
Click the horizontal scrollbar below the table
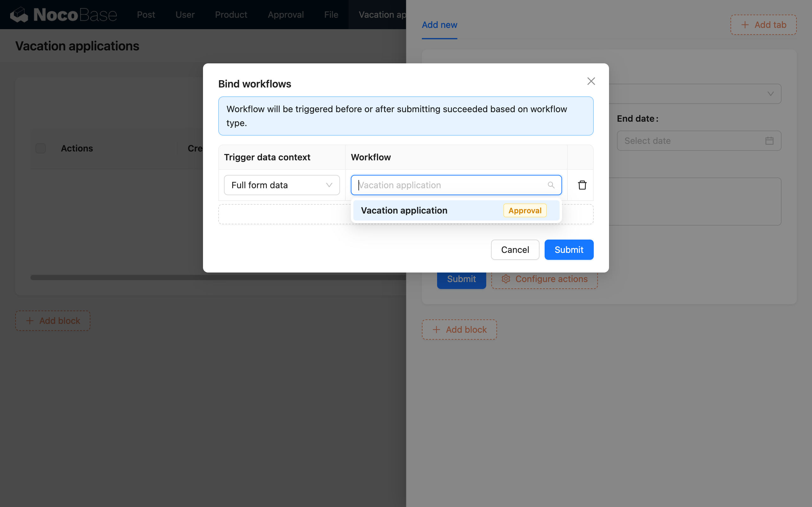pyautogui.click(x=218, y=277)
